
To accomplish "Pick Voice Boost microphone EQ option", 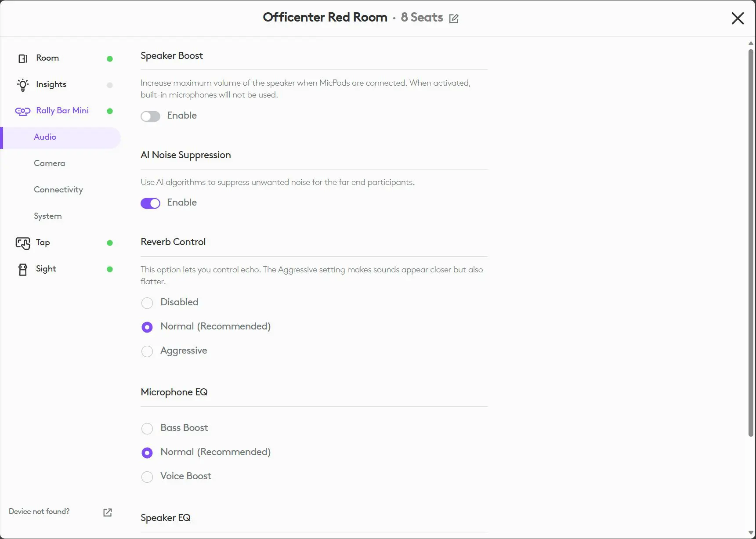I will click(x=147, y=477).
